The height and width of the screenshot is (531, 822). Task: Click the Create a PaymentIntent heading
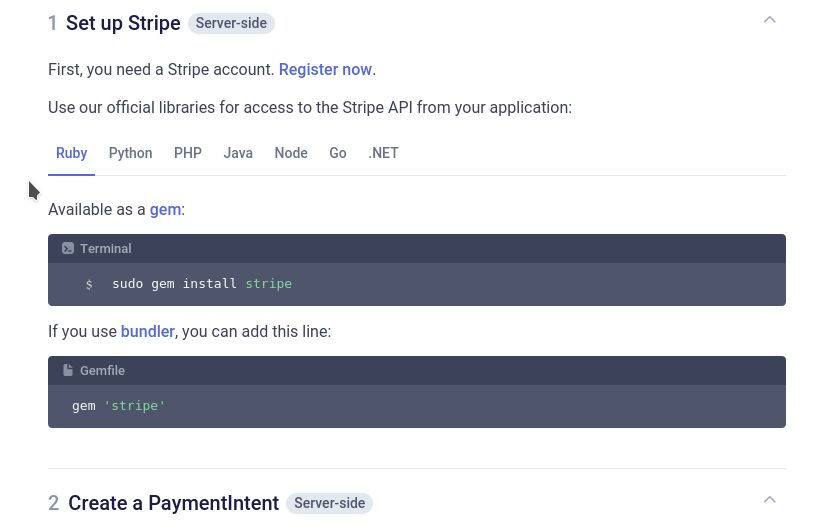click(x=174, y=503)
